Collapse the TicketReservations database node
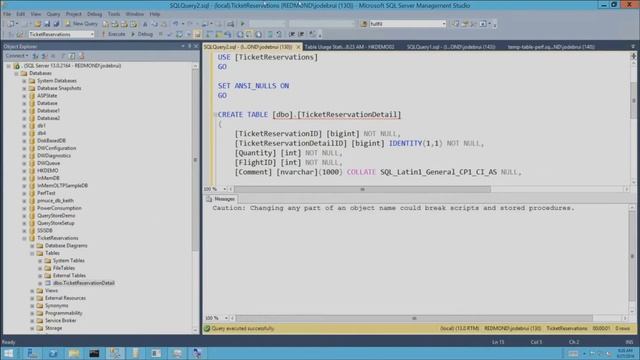Image resolution: width=640 pixels, height=360 pixels. coord(24,238)
